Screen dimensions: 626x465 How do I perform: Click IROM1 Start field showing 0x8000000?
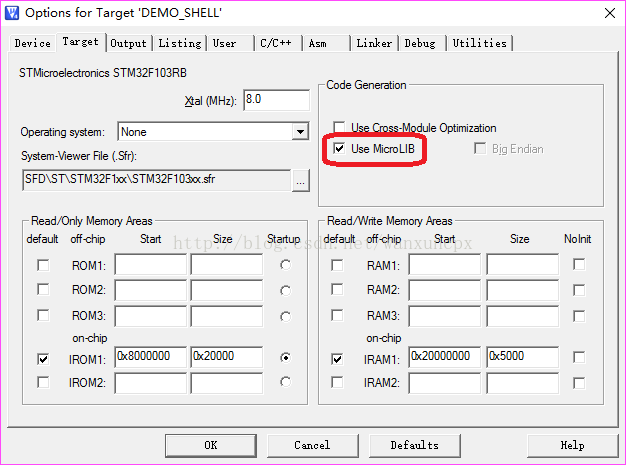(151, 357)
